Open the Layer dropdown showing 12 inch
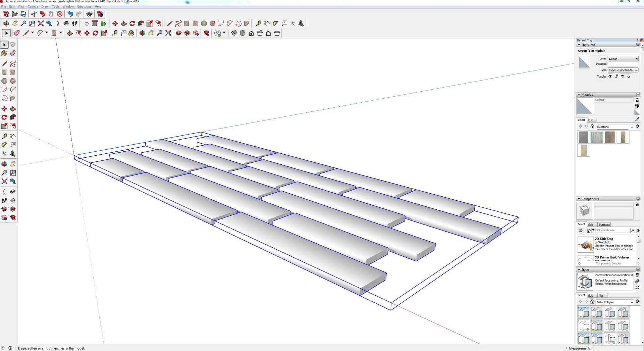 tap(623, 59)
